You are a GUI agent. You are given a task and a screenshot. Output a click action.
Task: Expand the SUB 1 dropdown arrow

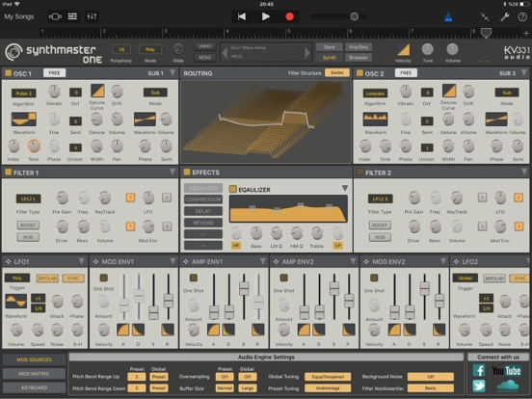(173, 72)
